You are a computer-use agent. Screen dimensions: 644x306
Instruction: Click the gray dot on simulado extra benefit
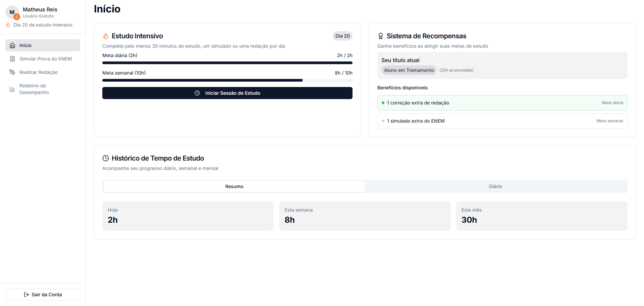(x=383, y=121)
